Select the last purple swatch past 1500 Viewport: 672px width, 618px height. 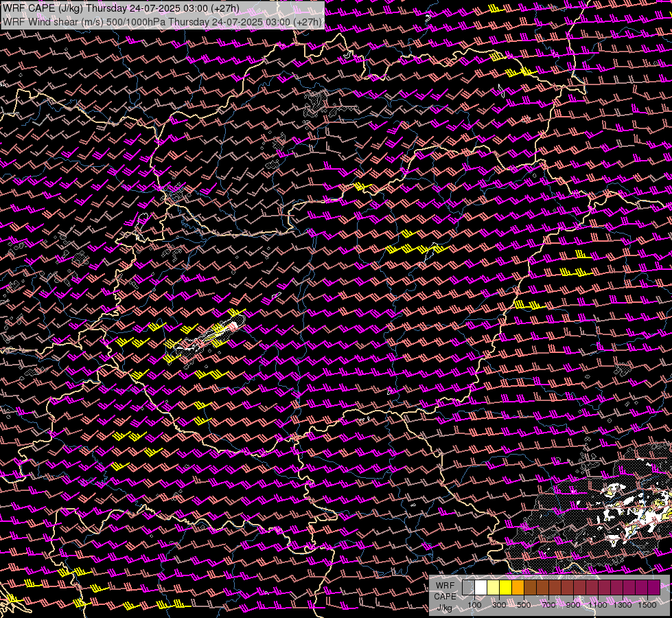[x=654, y=587]
